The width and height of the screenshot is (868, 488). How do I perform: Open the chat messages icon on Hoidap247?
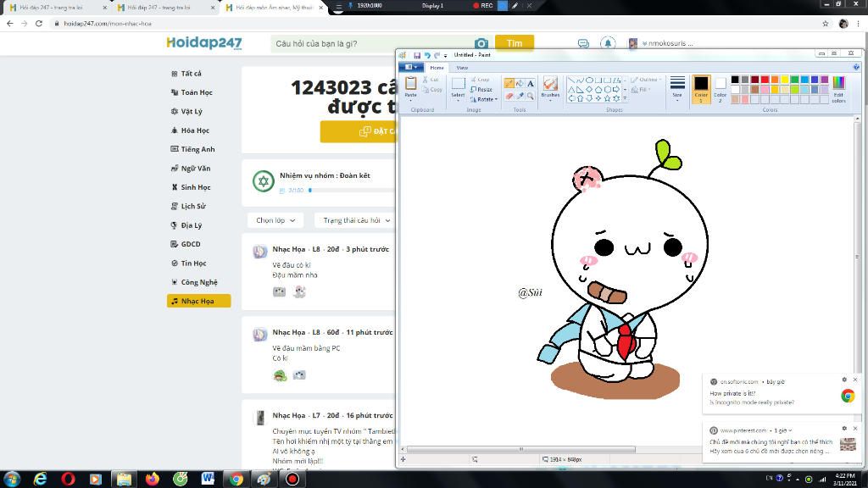[583, 43]
